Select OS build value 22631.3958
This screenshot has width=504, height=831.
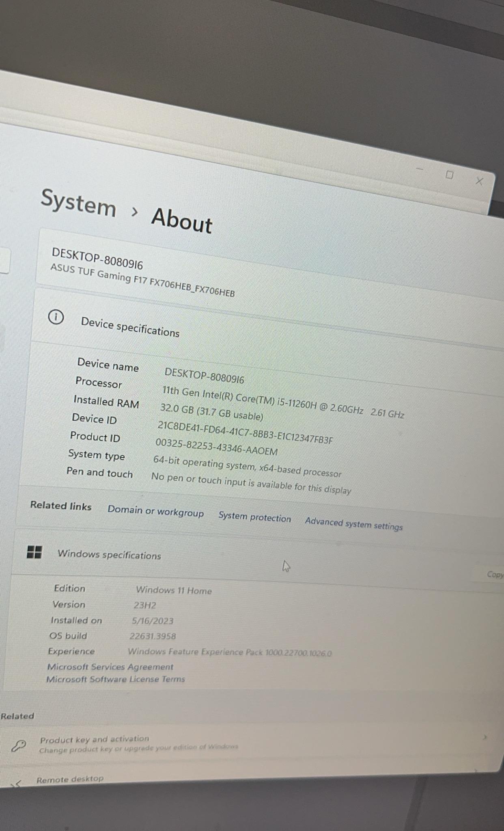pos(153,636)
